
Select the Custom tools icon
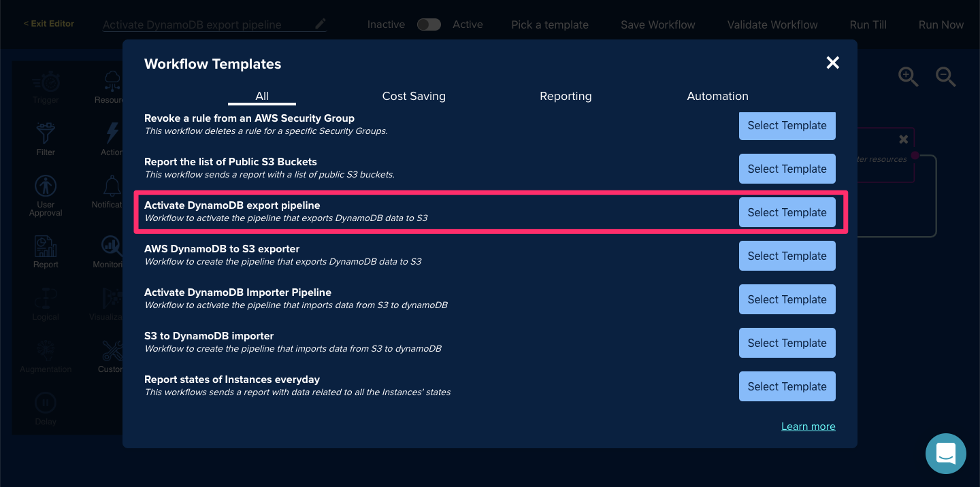coord(112,350)
